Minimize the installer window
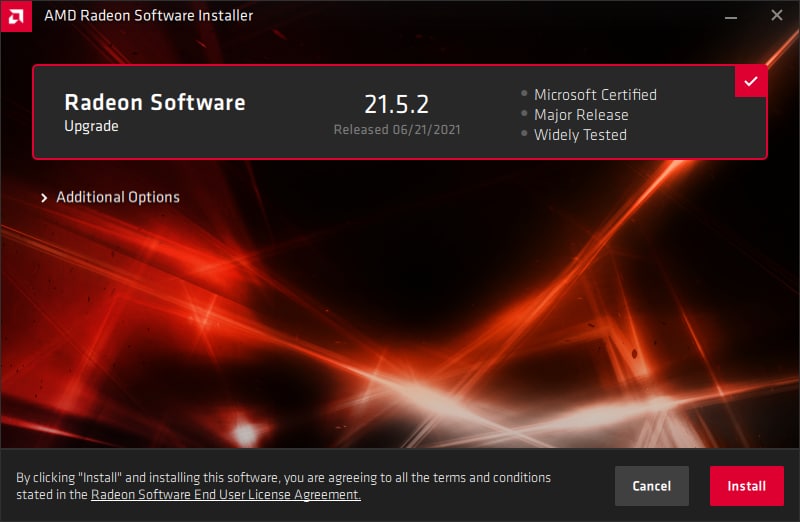 point(731,16)
